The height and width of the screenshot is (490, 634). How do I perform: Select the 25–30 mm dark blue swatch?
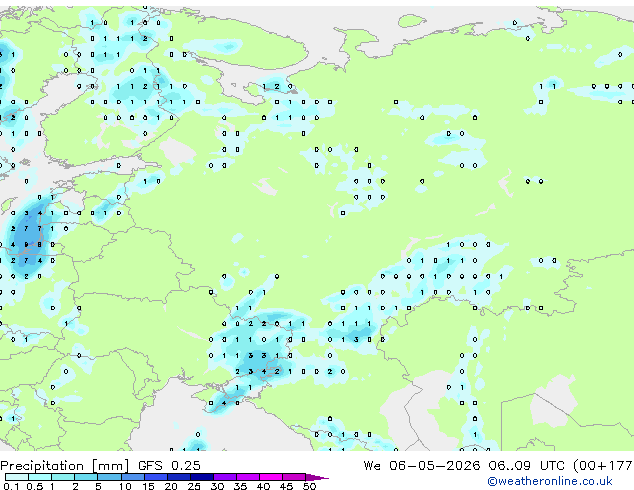(201, 477)
